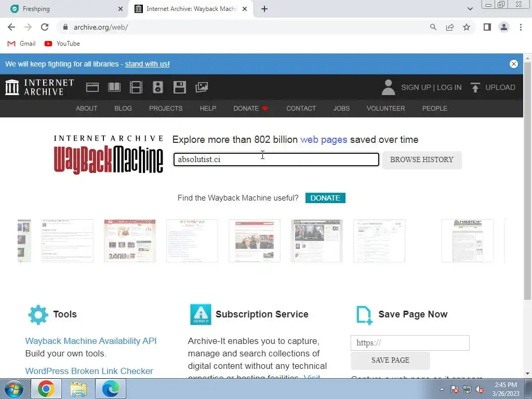Switch to the Freshping tab

[64, 9]
